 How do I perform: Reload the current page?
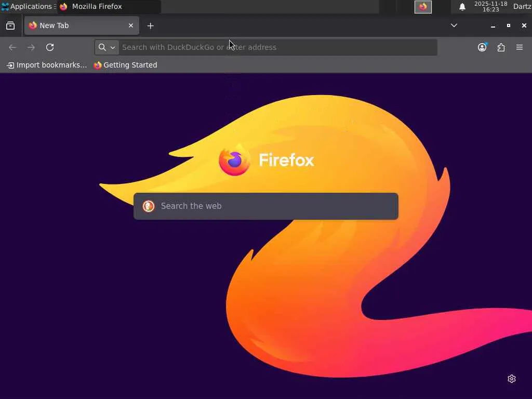coord(50,47)
